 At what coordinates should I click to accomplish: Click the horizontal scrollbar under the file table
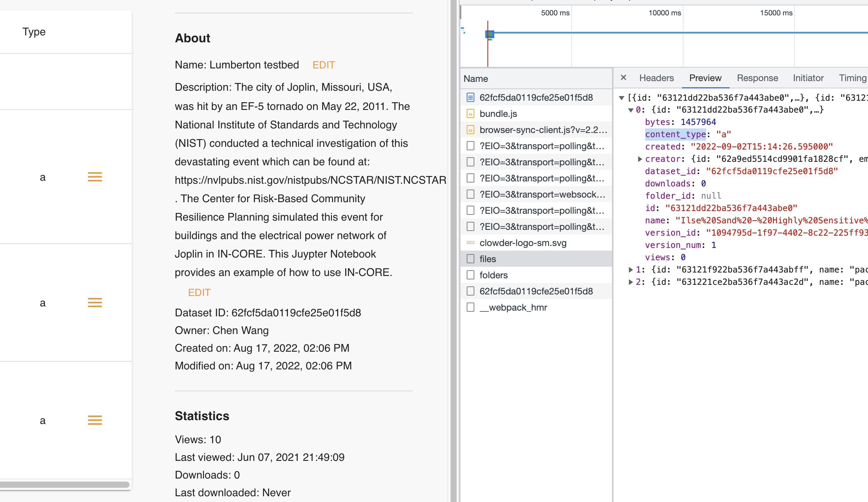coord(65,485)
